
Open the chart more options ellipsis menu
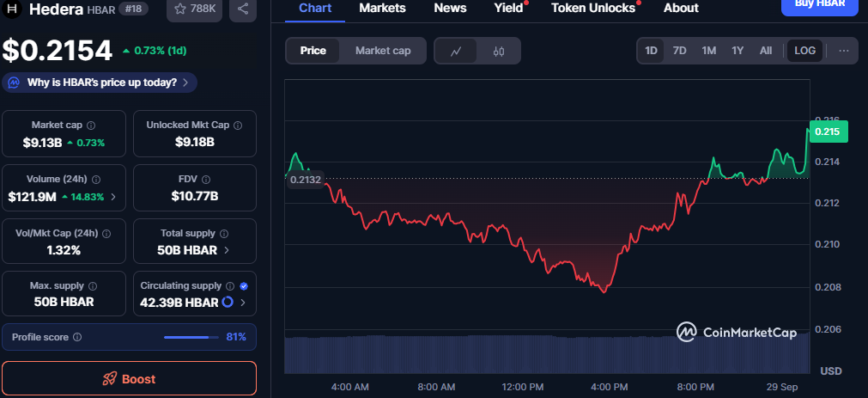coord(843,51)
